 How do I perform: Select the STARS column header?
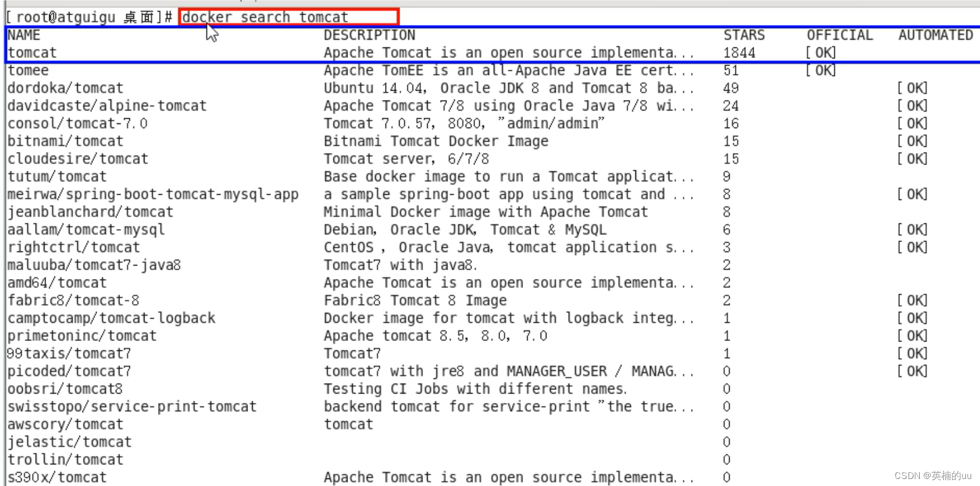(x=744, y=35)
